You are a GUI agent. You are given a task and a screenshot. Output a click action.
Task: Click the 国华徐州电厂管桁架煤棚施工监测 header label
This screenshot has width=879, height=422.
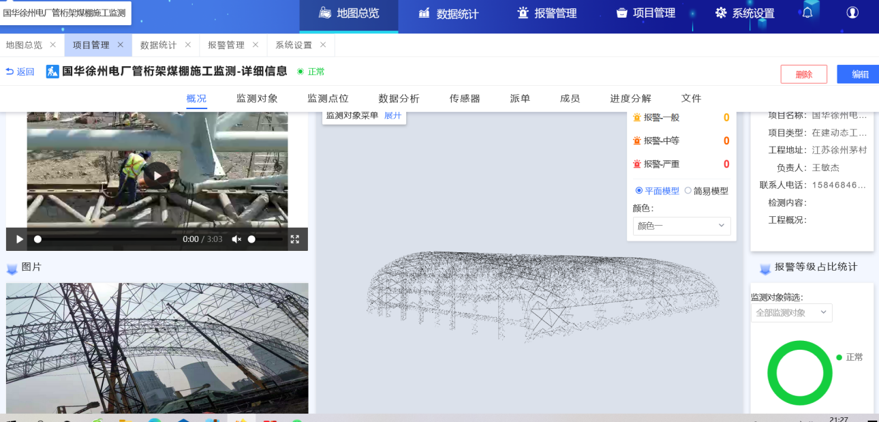point(64,13)
